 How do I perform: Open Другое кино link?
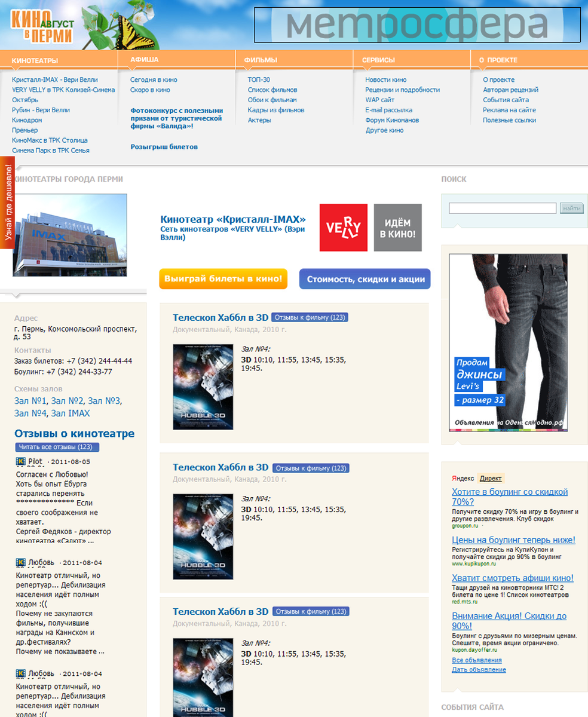384,130
